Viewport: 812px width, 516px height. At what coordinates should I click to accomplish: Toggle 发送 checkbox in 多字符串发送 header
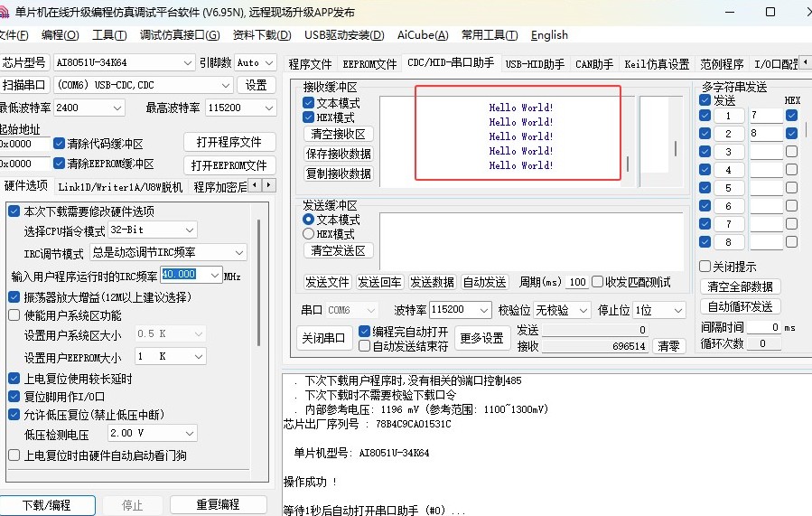click(705, 100)
